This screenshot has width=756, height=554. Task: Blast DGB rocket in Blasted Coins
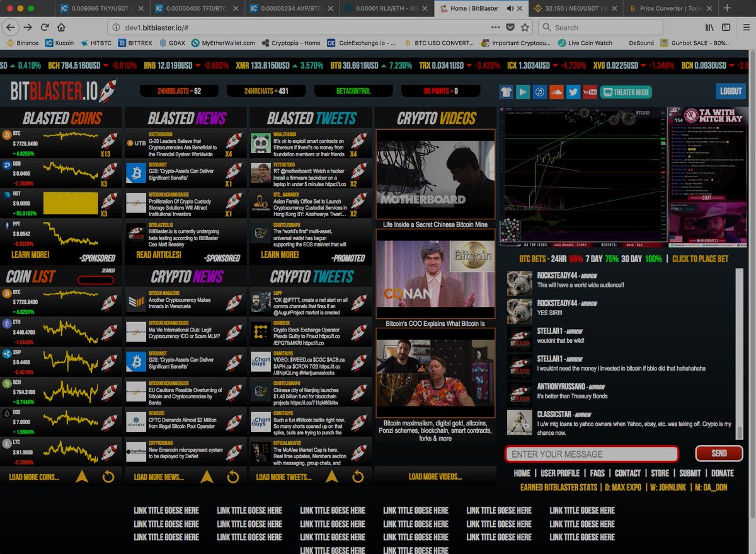point(110,171)
